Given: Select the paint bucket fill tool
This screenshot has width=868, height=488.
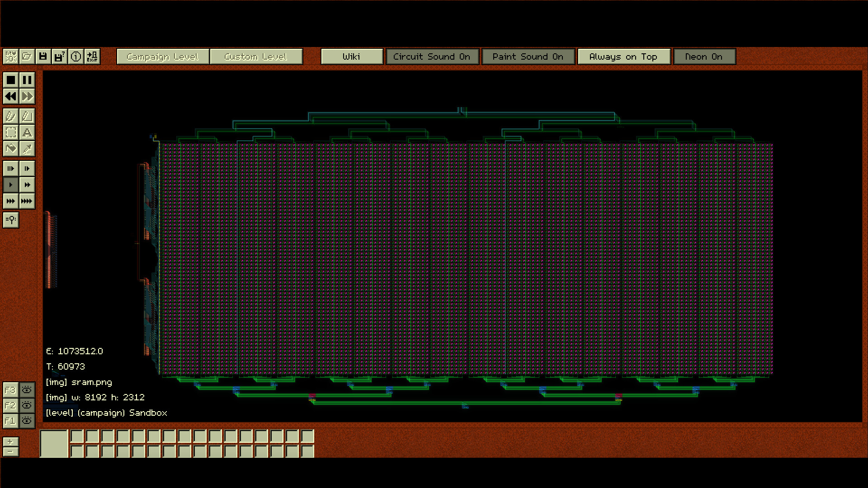Looking at the screenshot, I should pos(11,149).
